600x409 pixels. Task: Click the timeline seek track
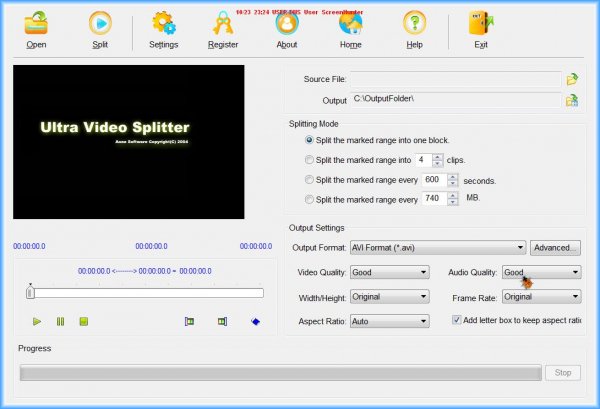coord(145,293)
